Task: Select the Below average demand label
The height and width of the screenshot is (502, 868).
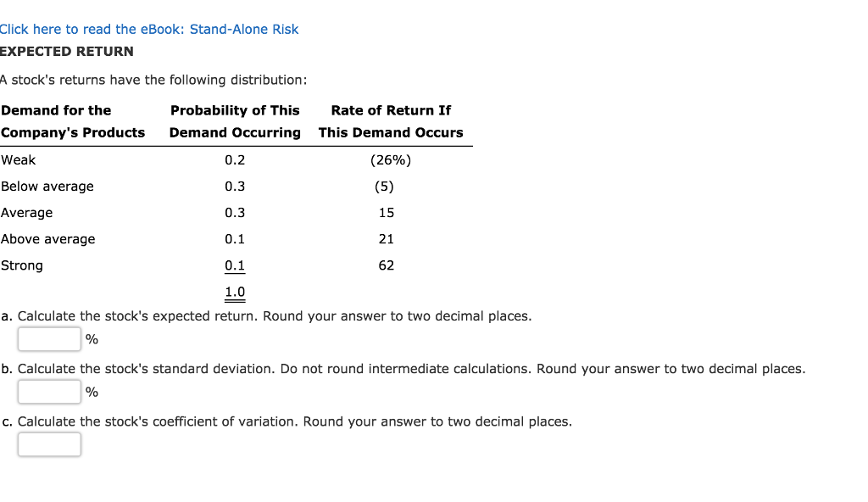Action: pyautogui.click(x=47, y=186)
